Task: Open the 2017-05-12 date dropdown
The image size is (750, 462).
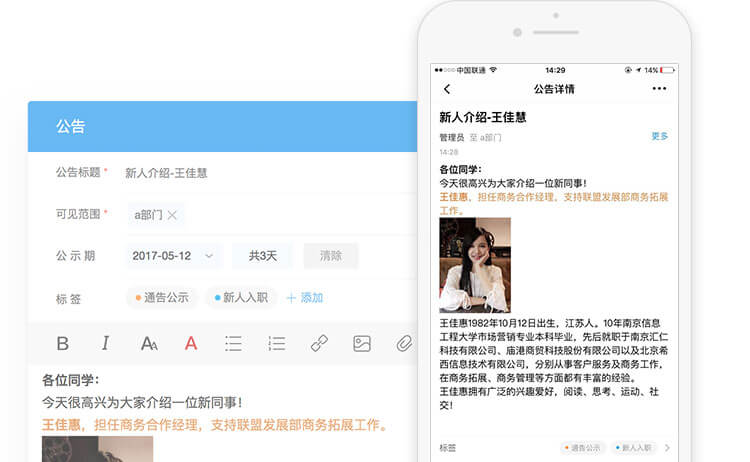Action: (173, 256)
